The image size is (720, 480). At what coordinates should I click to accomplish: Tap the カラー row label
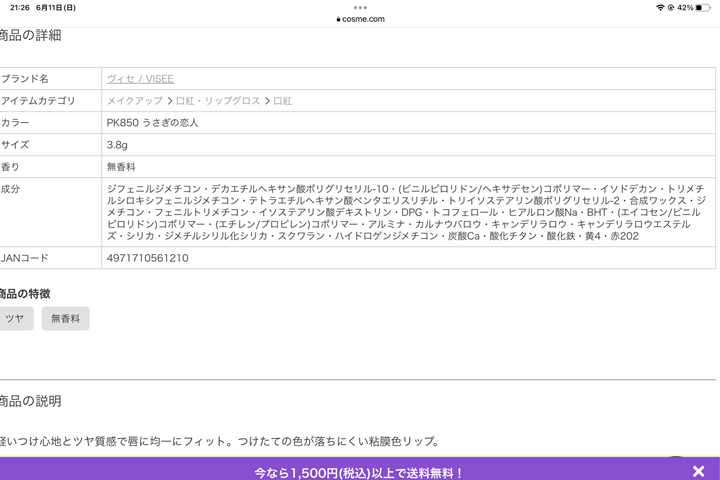click(15, 123)
